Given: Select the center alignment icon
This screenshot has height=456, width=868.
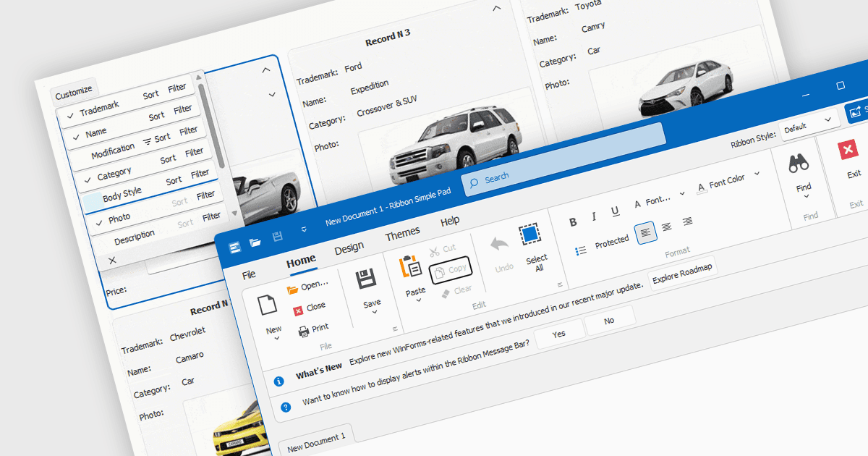Looking at the screenshot, I should 667,227.
